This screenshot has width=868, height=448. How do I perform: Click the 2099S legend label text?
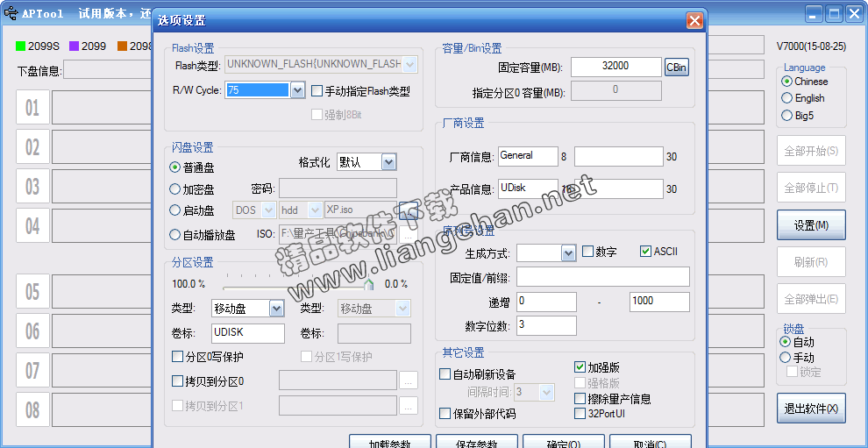coord(43,46)
